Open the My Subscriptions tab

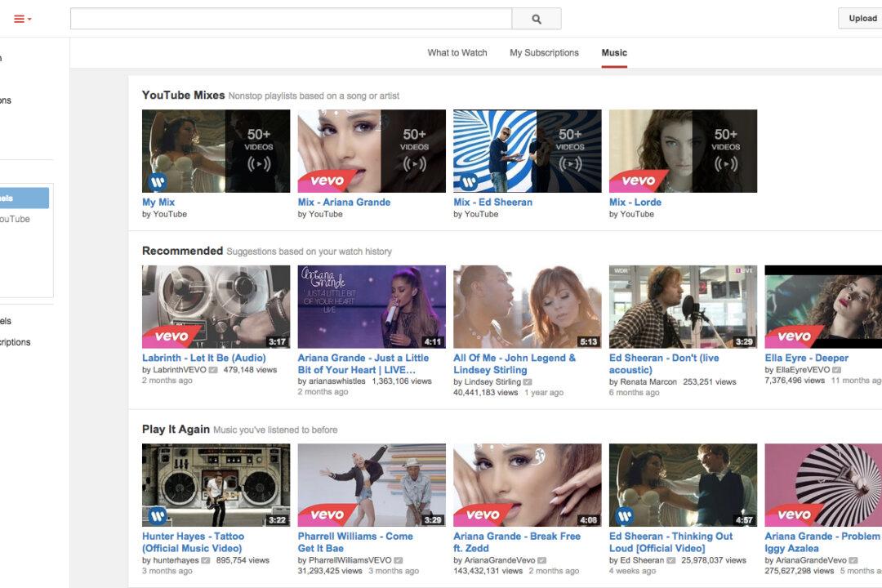pos(544,52)
